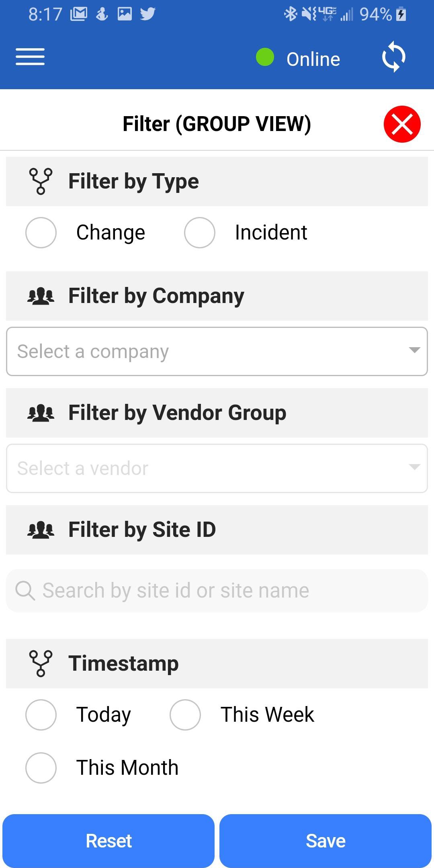Screen dimensions: 434x868
Task: Open the Select a company dropdown
Action: [217, 352]
